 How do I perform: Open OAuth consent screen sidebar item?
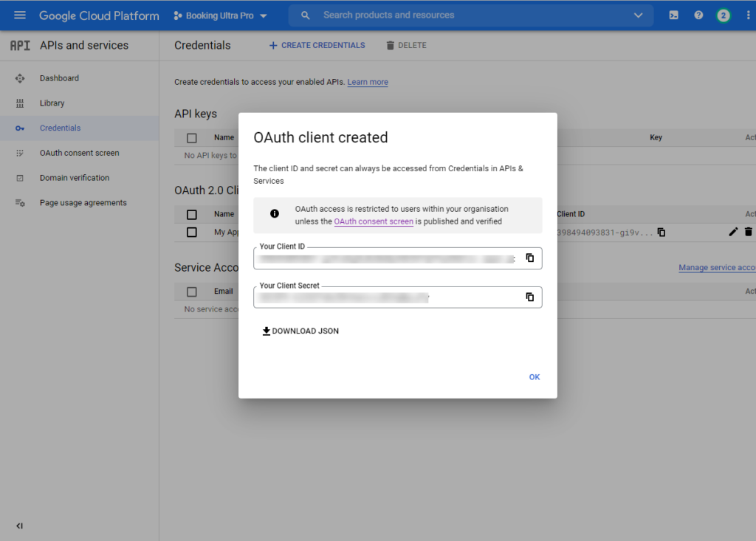80,153
